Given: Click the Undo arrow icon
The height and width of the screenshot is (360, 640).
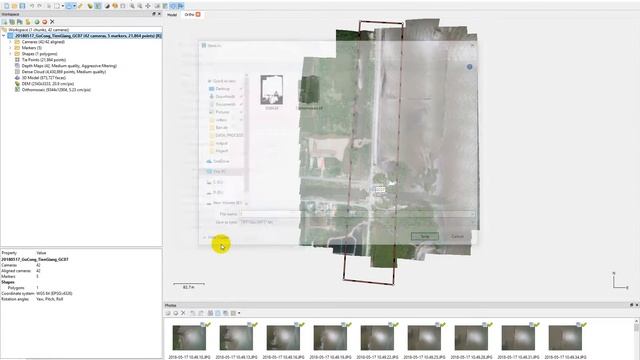Looking at the screenshot, I should click(32, 6).
